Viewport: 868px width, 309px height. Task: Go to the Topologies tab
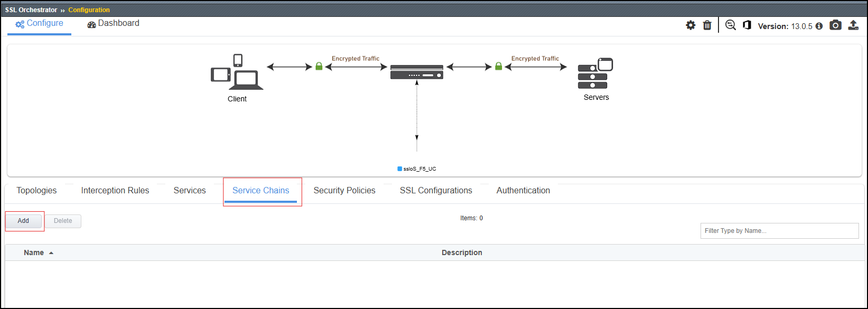(x=36, y=191)
